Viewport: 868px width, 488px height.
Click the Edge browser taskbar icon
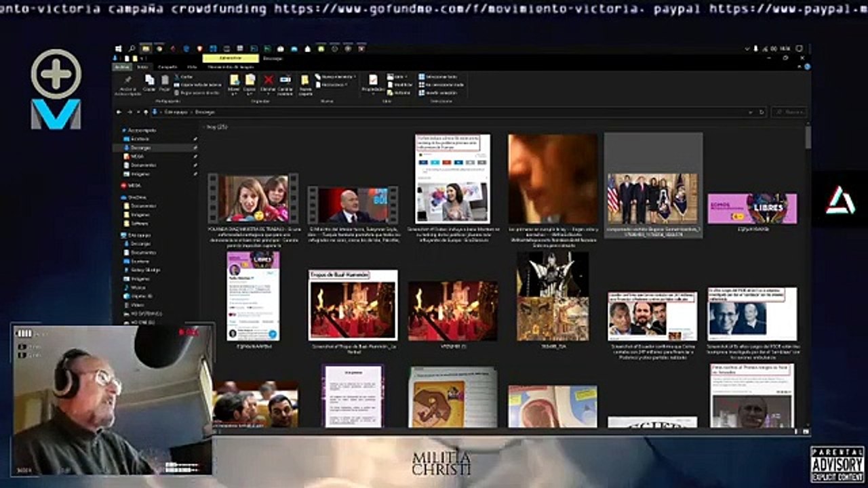click(186, 49)
